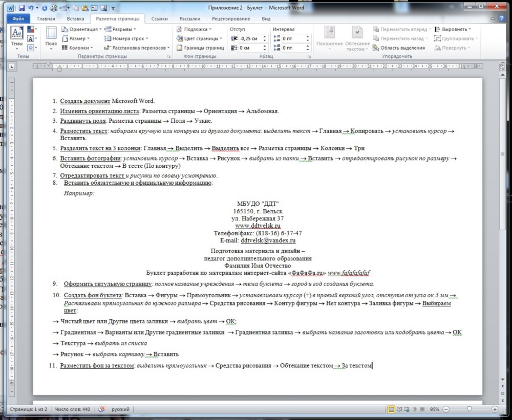Screen dimensions: 512x420
Task: Expand the Цвет страницы dropdown
Action: [x=199, y=38]
